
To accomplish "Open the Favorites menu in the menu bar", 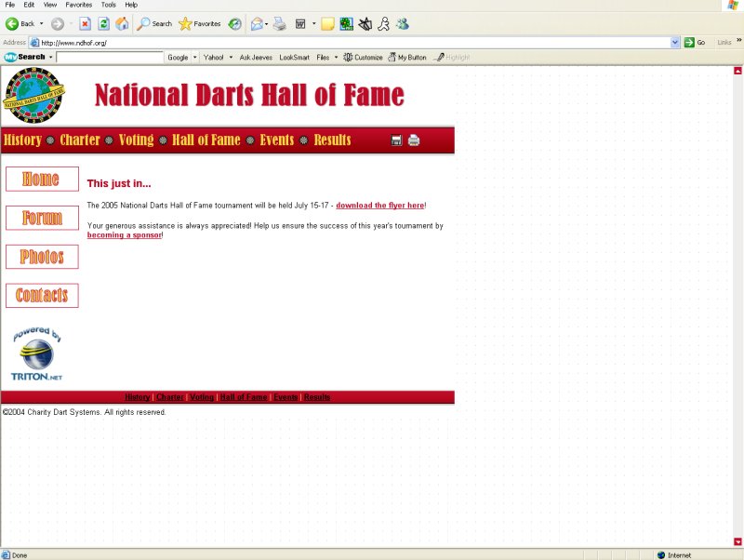I will click(x=78, y=4).
